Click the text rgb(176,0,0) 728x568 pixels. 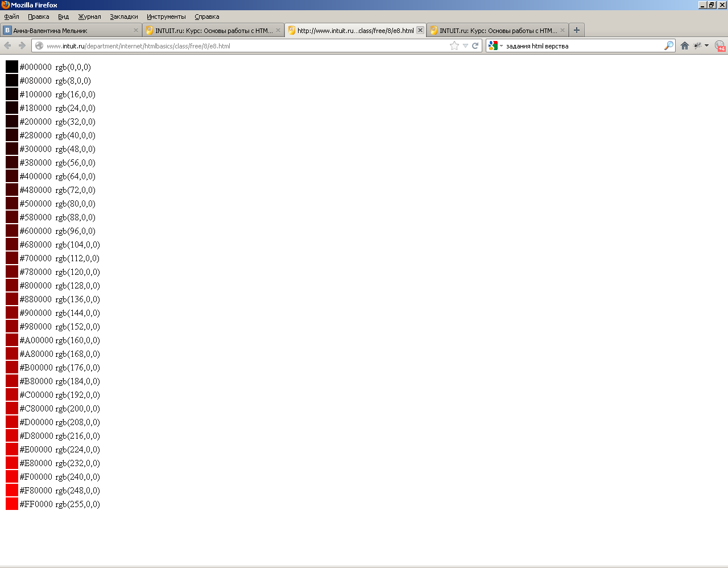[x=77, y=368]
